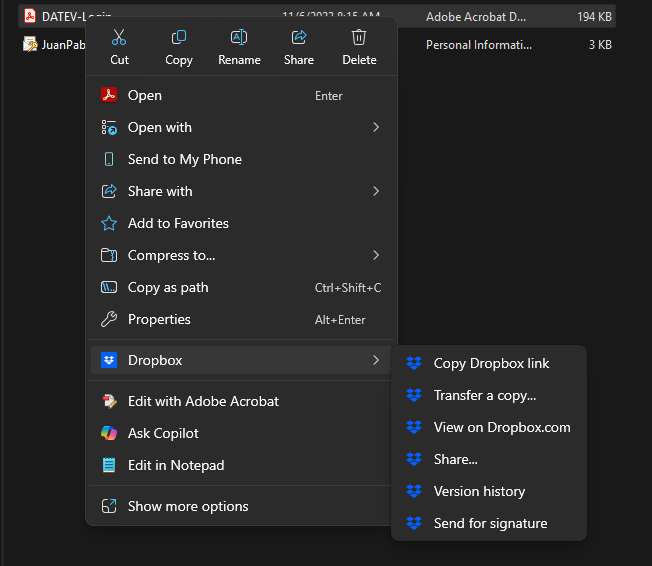Click Edit with Adobe Acrobat
Image resolution: width=652 pixels, height=566 pixels.
[x=203, y=402]
